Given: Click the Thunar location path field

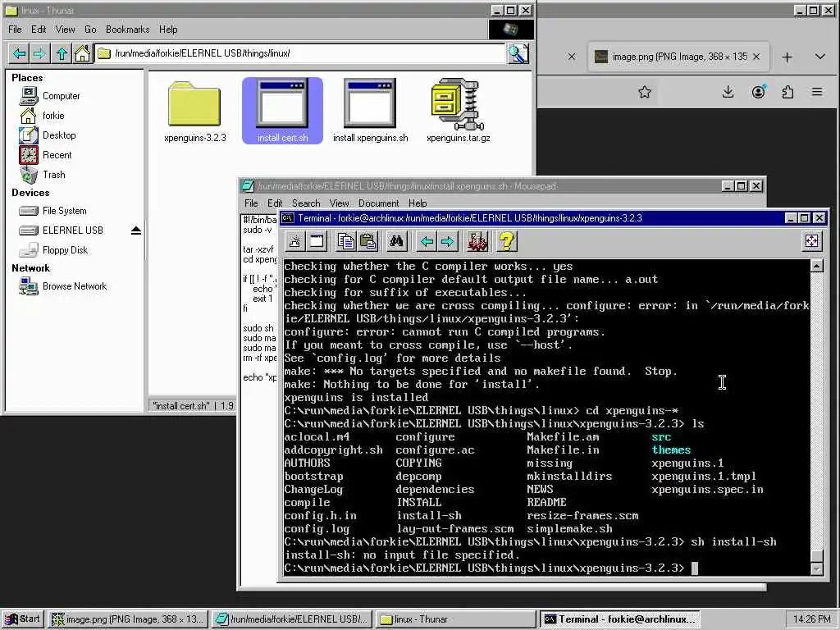Looking at the screenshot, I should click(x=300, y=53).
